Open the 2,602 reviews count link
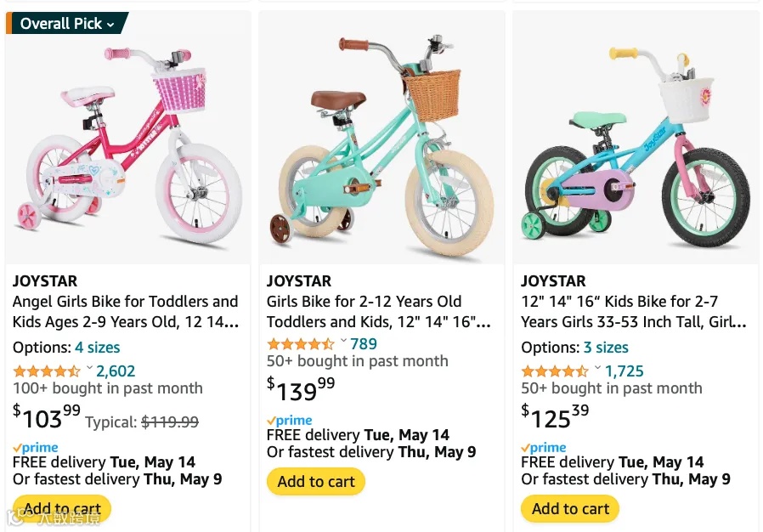The image size is (763, 532). [116, 371]
